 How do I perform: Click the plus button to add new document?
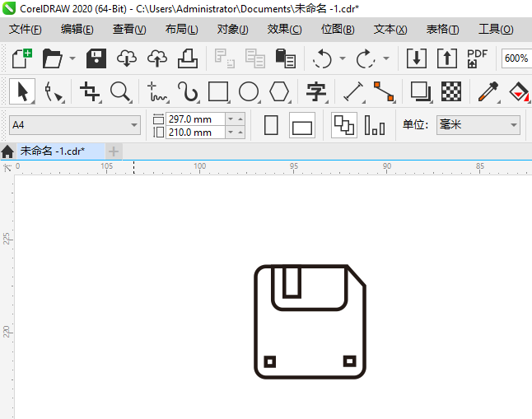114,151
